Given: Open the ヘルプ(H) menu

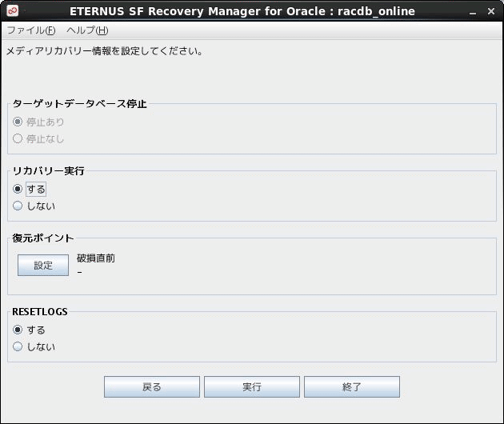Looking at the screenshot, I should tap(87, 30).
